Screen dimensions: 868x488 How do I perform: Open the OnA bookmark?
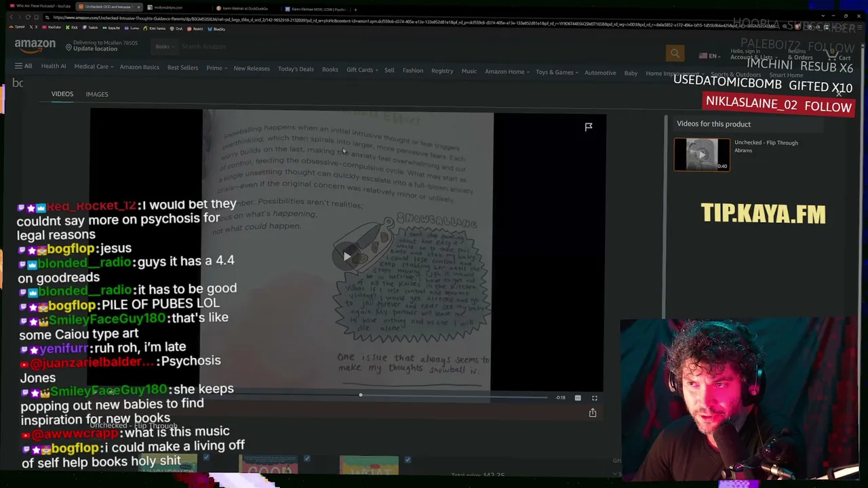[x=177, y=28]
